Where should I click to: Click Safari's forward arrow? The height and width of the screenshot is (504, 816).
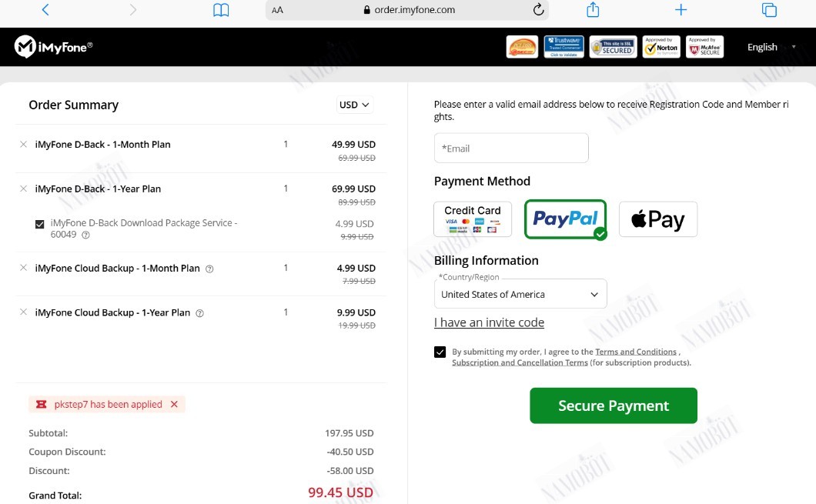(133, 9)
